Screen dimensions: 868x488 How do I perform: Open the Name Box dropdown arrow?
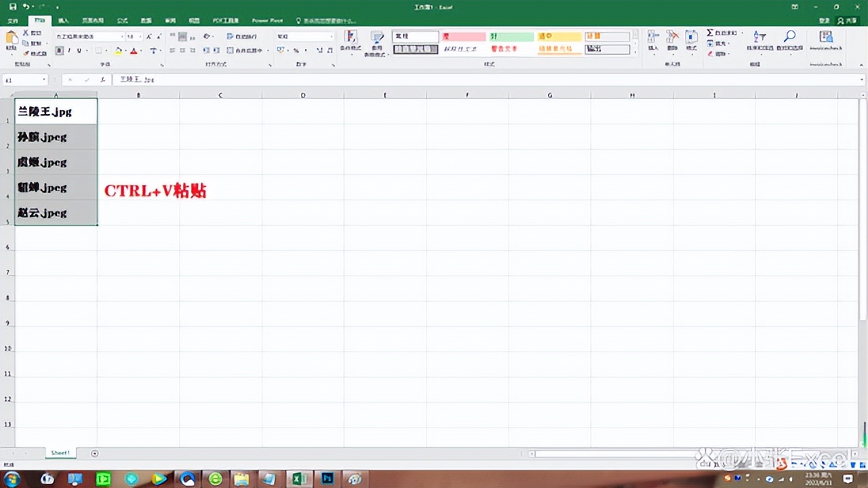coord(43,79)
